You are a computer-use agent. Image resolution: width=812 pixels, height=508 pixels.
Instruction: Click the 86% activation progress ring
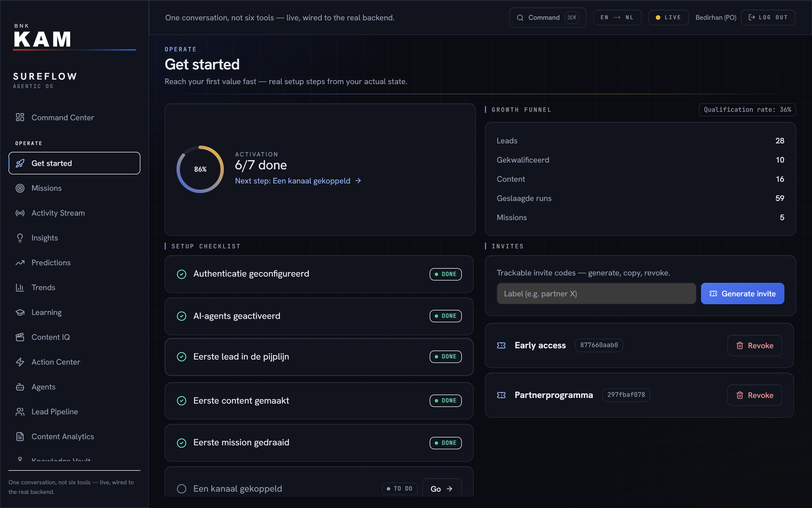[200, 169]
